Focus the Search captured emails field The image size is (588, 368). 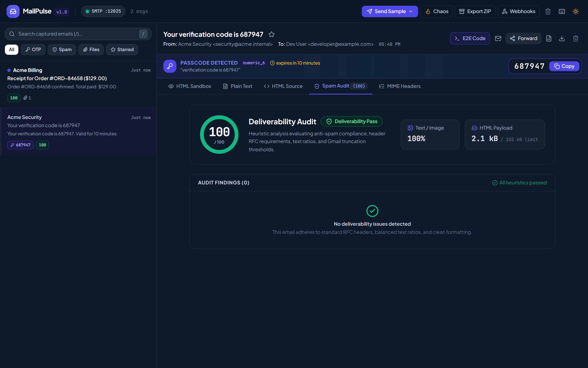[78, 34]
